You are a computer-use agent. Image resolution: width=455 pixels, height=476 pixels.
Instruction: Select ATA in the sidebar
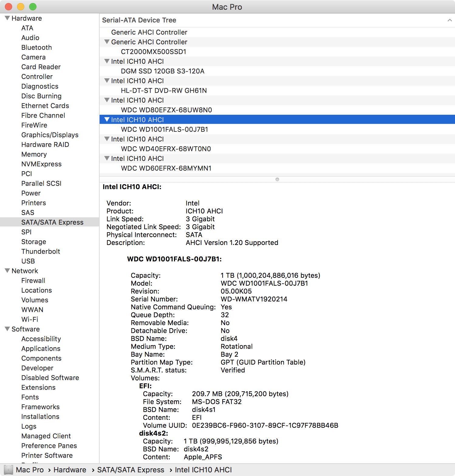[27, 28]
